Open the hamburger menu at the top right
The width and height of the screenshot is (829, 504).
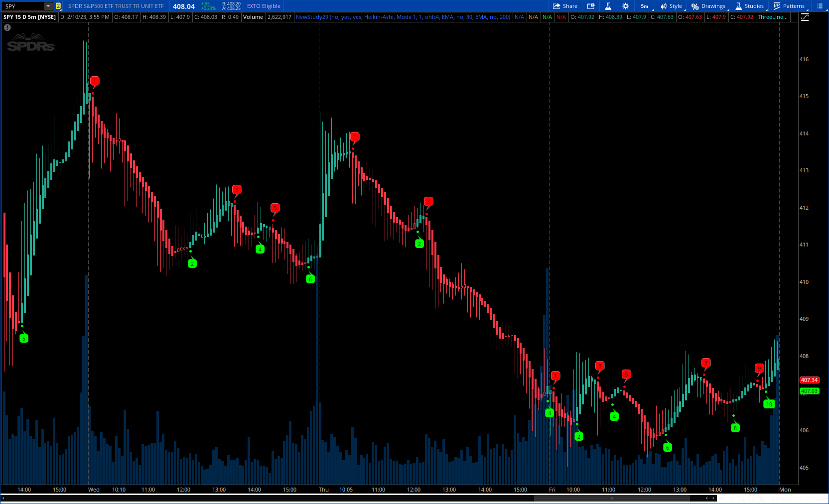click(x=821, y=6)
